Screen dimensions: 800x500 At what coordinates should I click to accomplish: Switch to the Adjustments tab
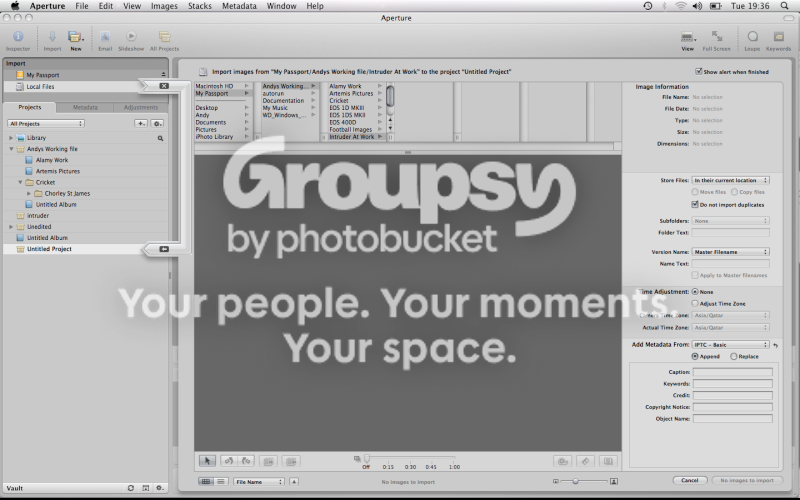[141, 107]
